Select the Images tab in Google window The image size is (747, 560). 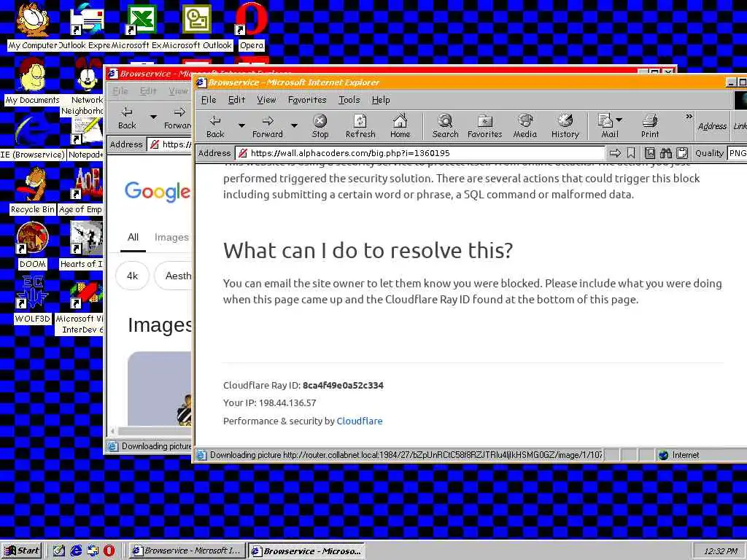click(x=171, y=237)
